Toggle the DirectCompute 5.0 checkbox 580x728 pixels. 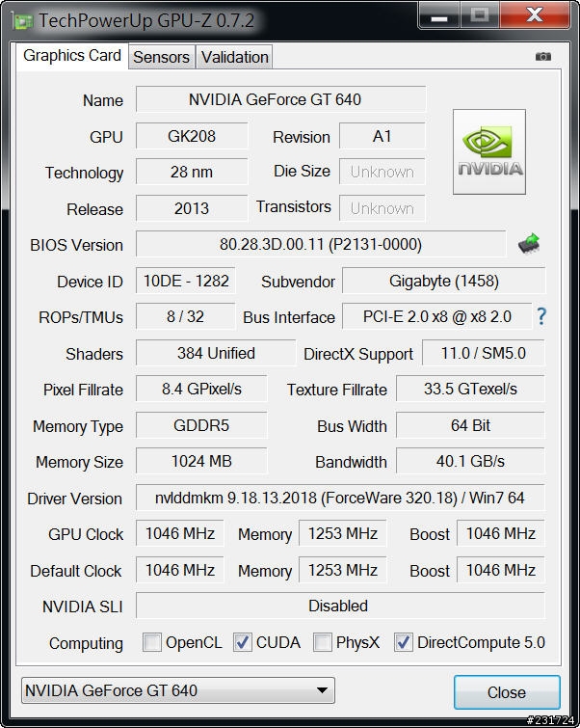[404, 642]
